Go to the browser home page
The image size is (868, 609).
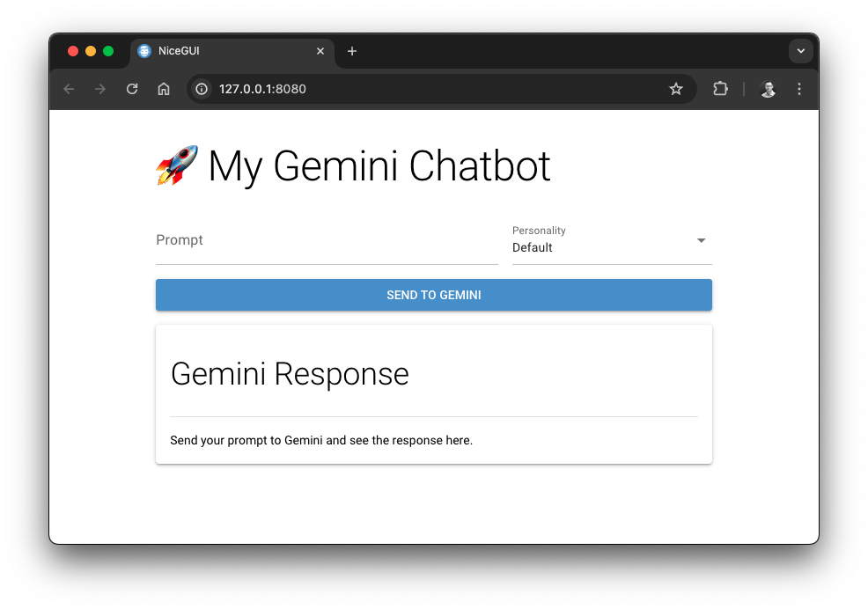(164, 89)
